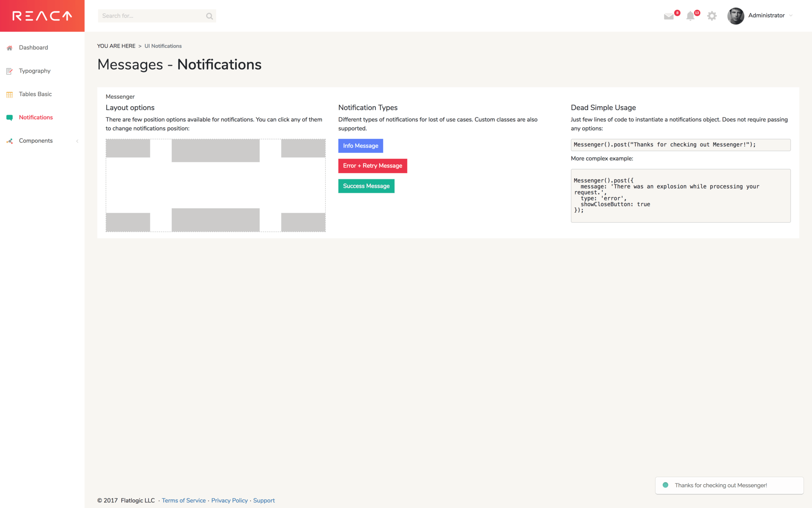Open the messages envelope icon
Viewport: 812px width, 508px height.
click(x=669, y=16)
